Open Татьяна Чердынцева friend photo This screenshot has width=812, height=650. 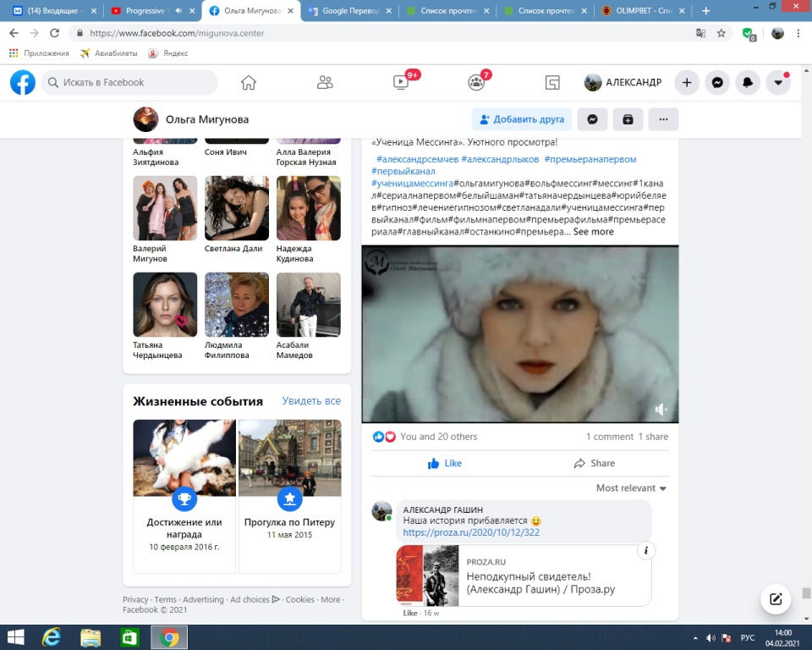[x=165, y=305]
